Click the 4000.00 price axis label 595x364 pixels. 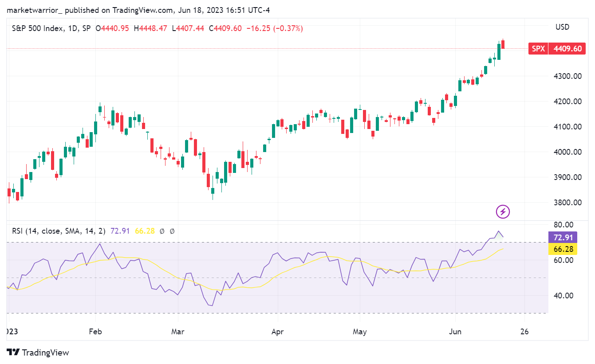(x=567, y=152)
